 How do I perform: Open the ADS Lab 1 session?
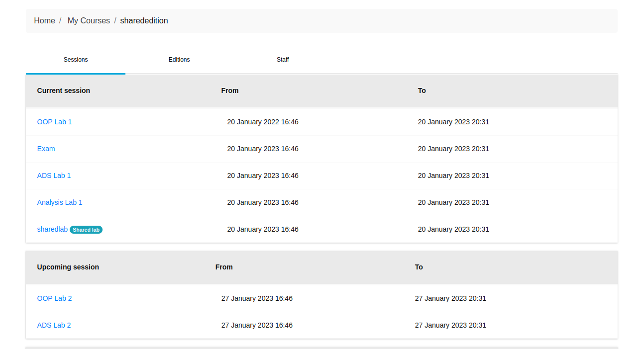pyautogui.click(x=54, y=175)
